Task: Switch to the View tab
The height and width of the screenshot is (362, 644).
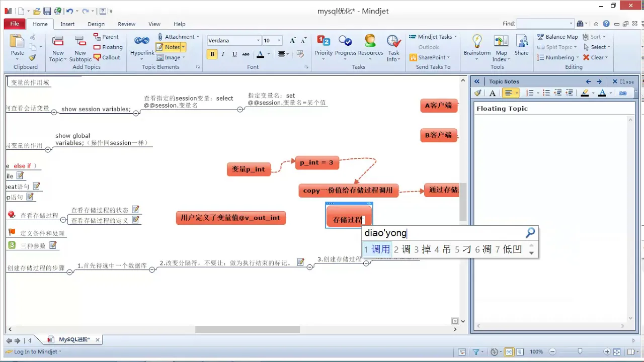Action: click(x=154, y=24)
